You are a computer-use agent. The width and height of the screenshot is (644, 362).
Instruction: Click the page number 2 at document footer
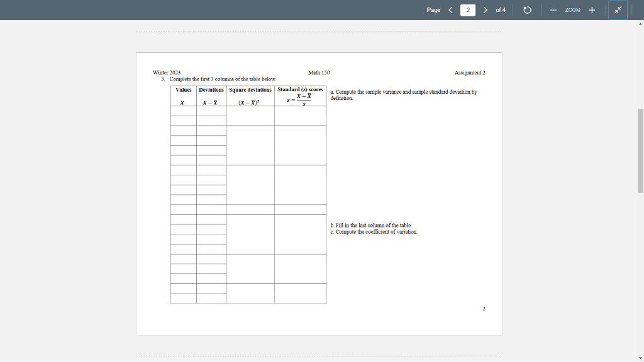pos(484,309)
